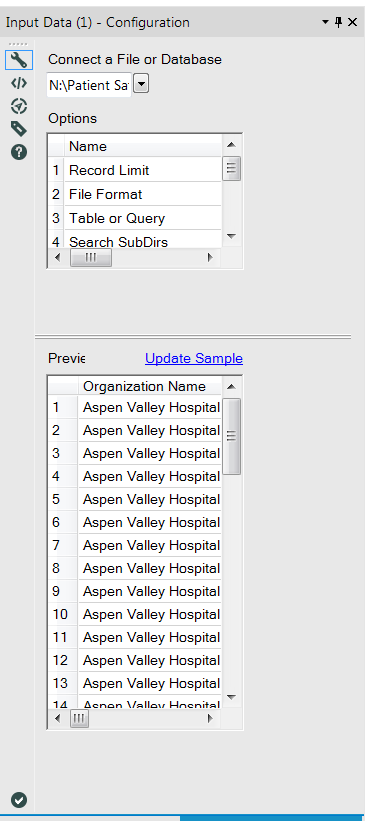Click the pin icon in the panel header
This screenshot has width=365, height=821.
[x=338, y=22]
